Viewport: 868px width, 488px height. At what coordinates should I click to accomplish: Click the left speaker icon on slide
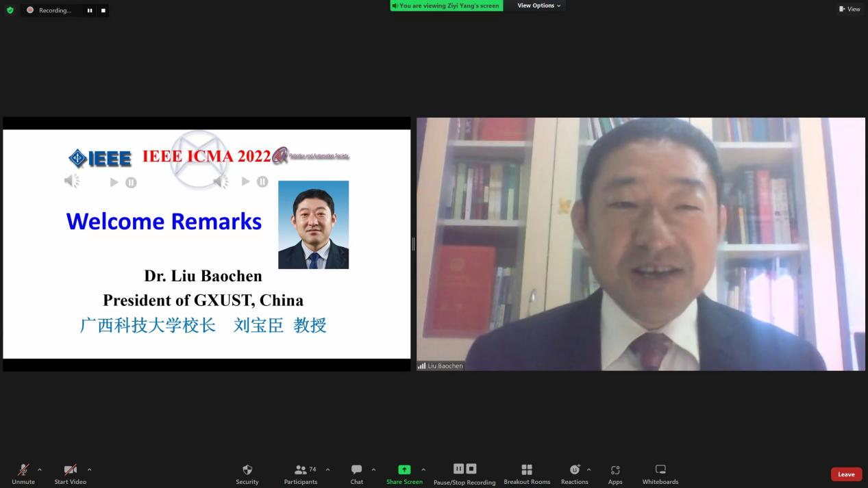[72, 181]
